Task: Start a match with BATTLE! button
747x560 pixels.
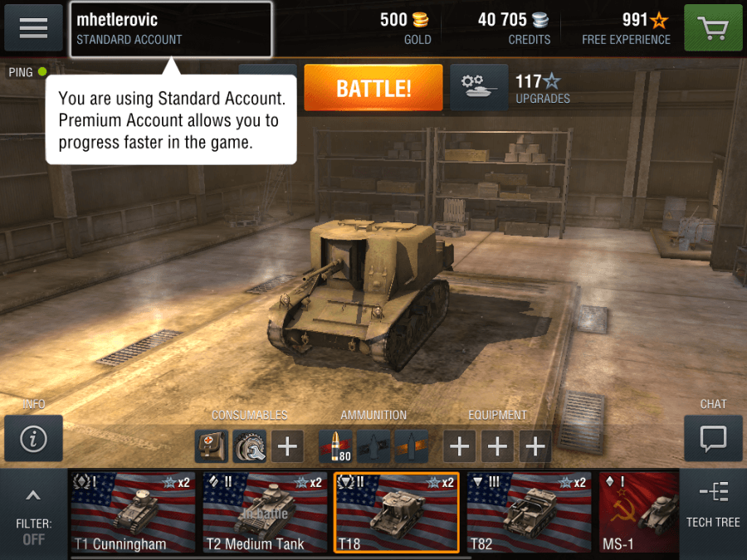Action: (373, 88)
